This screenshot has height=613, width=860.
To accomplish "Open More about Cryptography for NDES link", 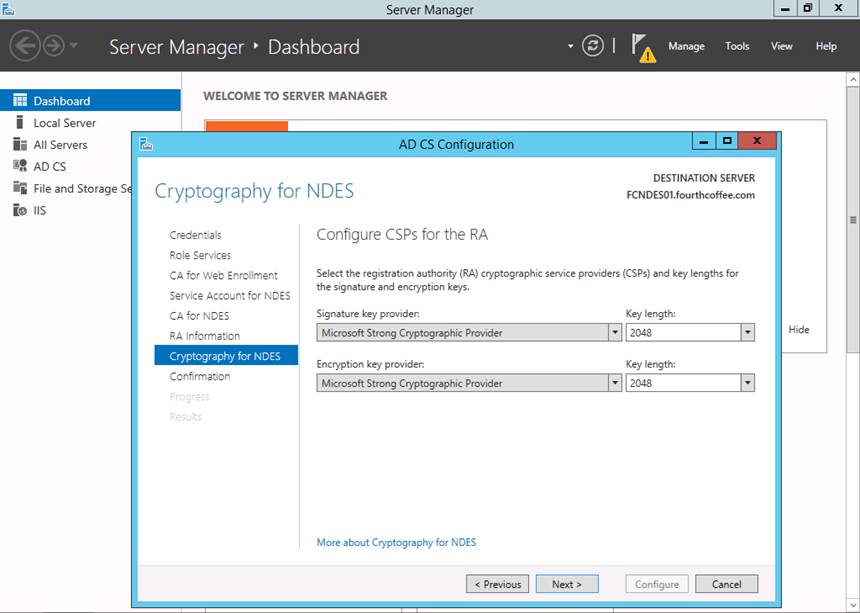I will [396, 542].
